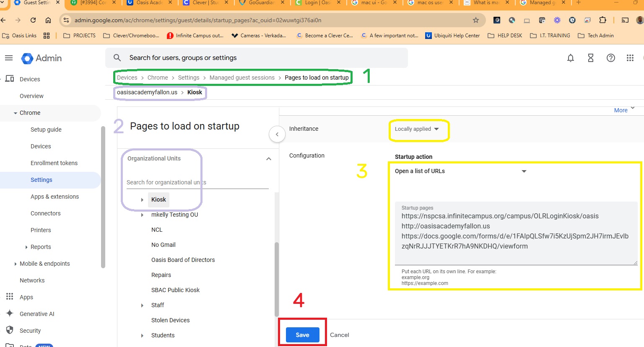The width and height of the screenshot is (644, 347).
Task: Click the Generative AI sparkle icon
Action: 10,313
